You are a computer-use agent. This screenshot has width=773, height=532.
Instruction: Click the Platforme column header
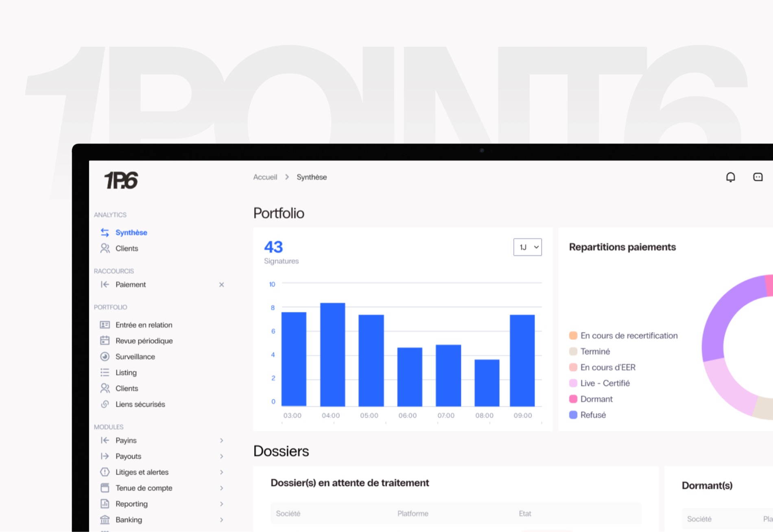coord(413,513)
